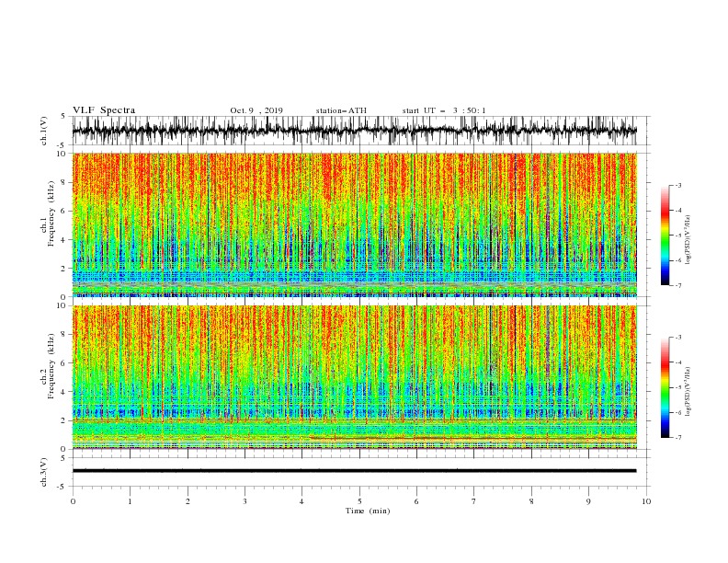Click the "-4" label on ch.2 color bar
728x563 pixels.
point(678,362)
